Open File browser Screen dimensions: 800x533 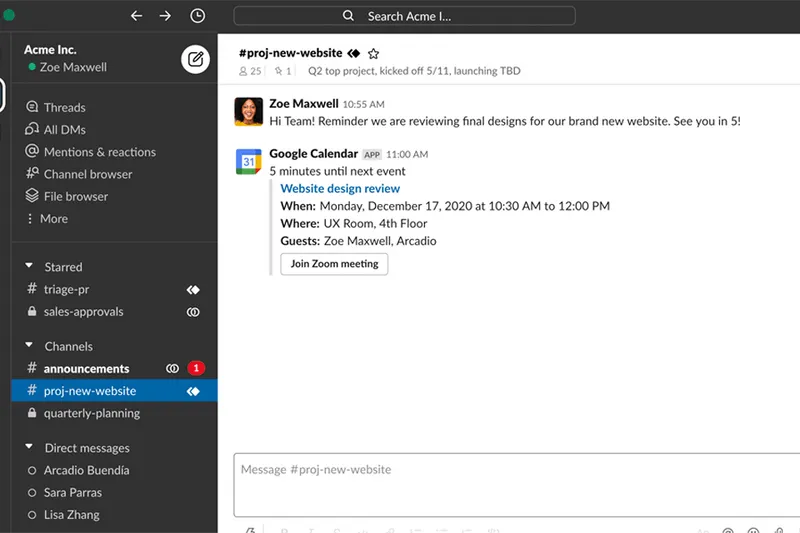(76, 196)
